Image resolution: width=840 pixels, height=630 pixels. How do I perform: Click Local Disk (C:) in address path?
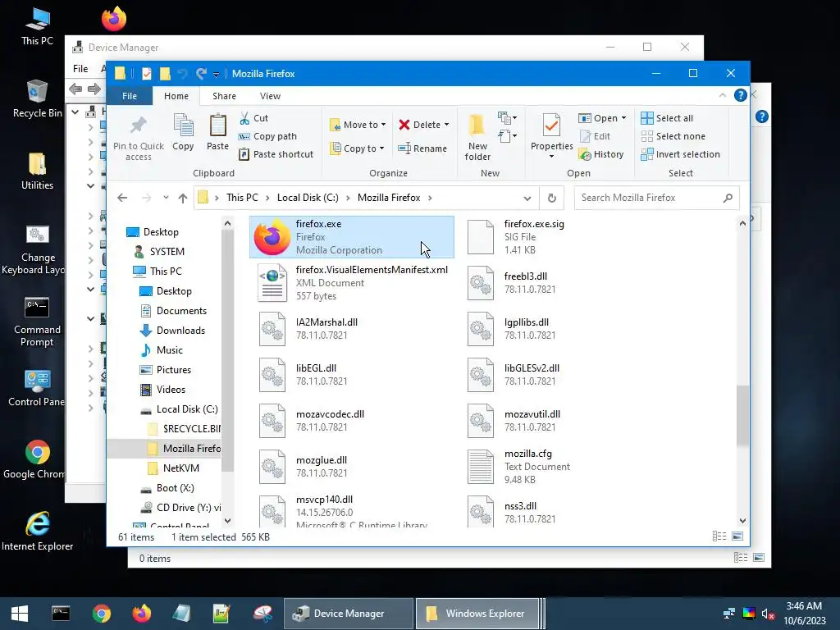click(x=308, y=198)
